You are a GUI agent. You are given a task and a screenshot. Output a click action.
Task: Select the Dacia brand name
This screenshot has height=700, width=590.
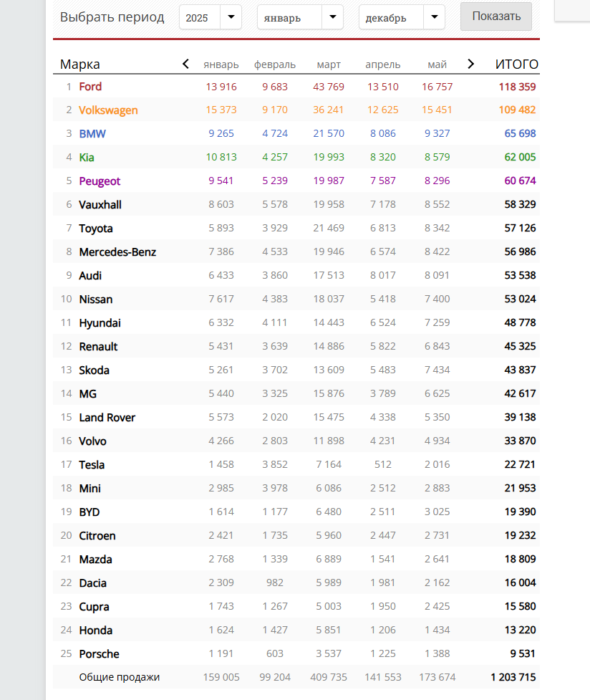coord(92,583)
